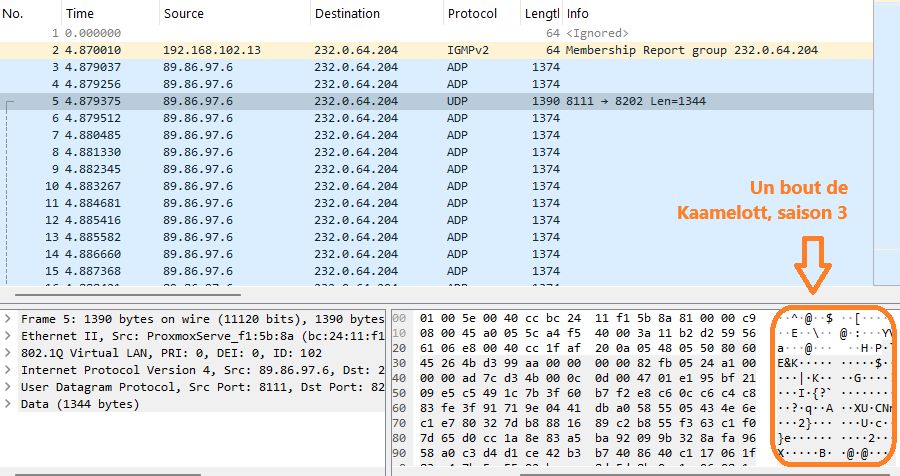The width and height of the screenshot is (900, 476).
Task: Expand the 802.1Q Virtual LAN entry
Action: [x=9, y=352]
